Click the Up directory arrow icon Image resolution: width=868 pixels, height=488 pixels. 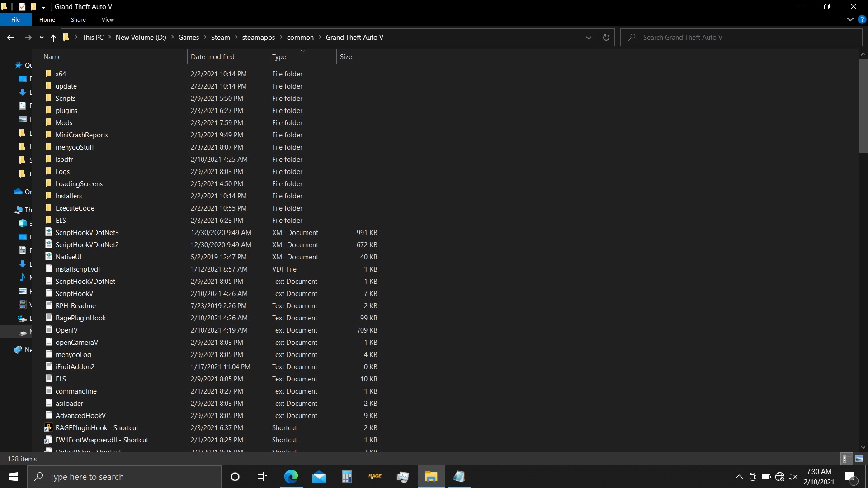coord(53,38)
